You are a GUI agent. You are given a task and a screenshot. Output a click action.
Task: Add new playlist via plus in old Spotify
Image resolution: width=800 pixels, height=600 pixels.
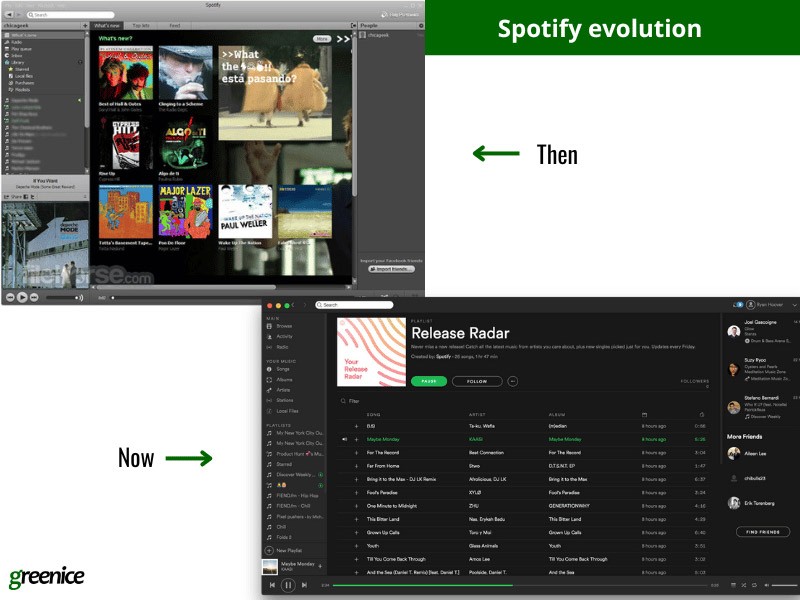pyautogui.click(x=85, y=26)
